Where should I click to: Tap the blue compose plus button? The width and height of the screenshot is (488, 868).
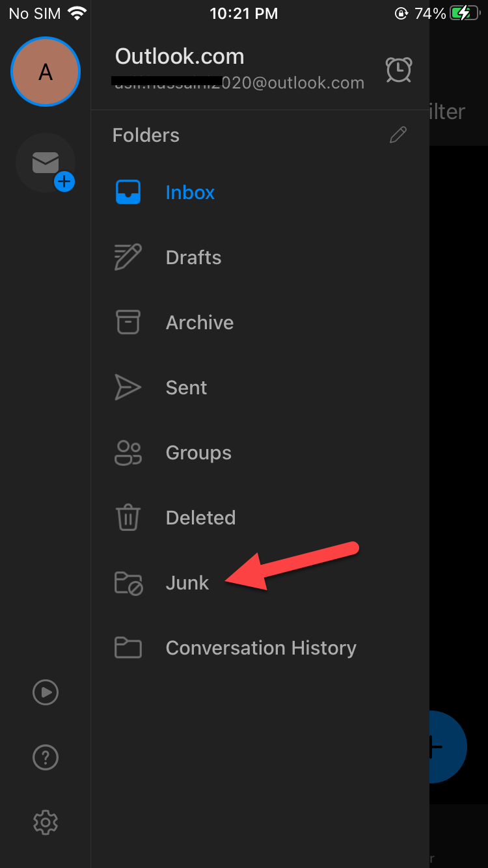(x=448, y=747)
